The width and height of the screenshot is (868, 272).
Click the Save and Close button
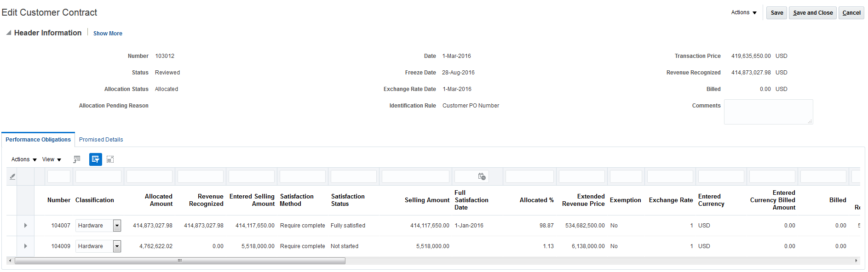point(813,13)
